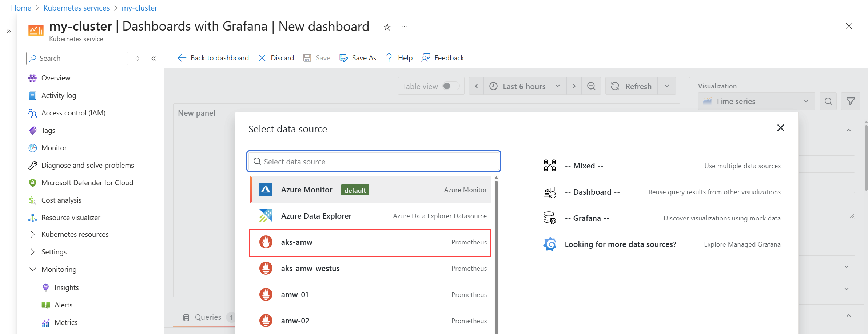This screenshot has height=334, width=868.
Task: Click the favorite star icon
Action: tap(387, 27)
